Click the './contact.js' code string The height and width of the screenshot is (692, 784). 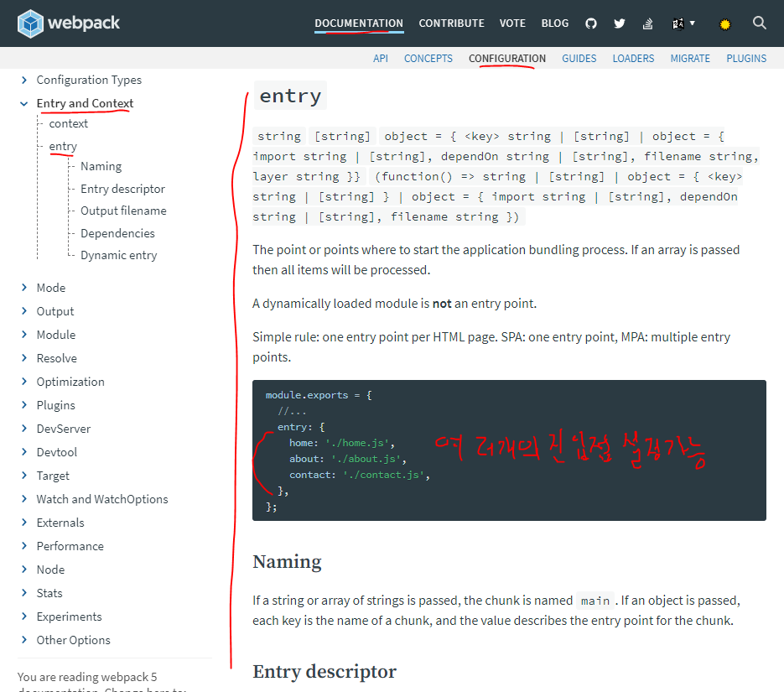point(383,475)
